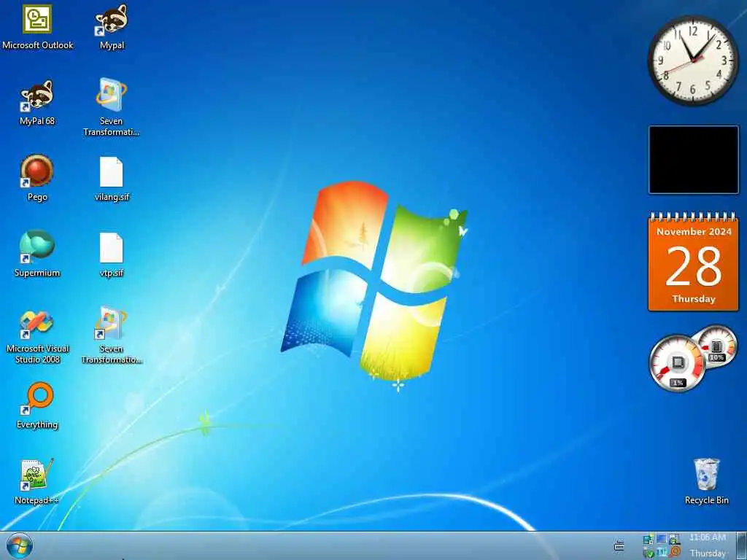Open the taskbar clock showing 11:06 AM
This screenshot has height=560, width=747.
708,545
